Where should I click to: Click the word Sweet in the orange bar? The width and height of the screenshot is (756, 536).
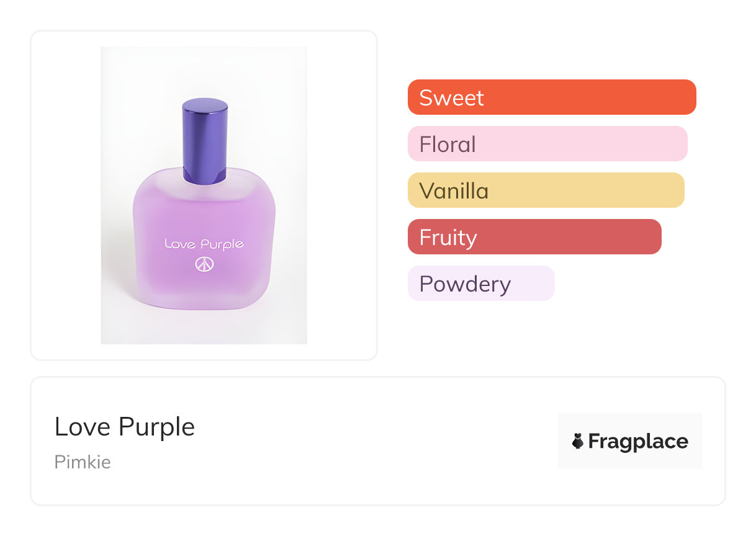451,97
